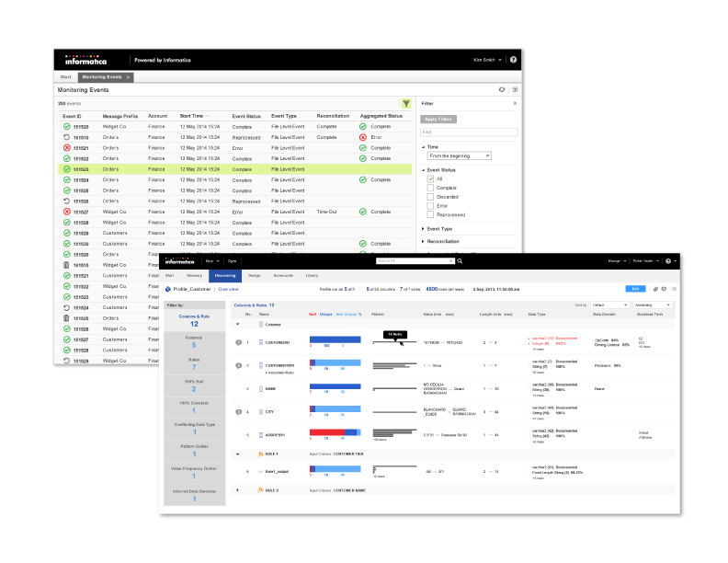Open options icon beside refresh in Monitoring Events
Viewport: 728px width, 563px height.
pos(515,89)
